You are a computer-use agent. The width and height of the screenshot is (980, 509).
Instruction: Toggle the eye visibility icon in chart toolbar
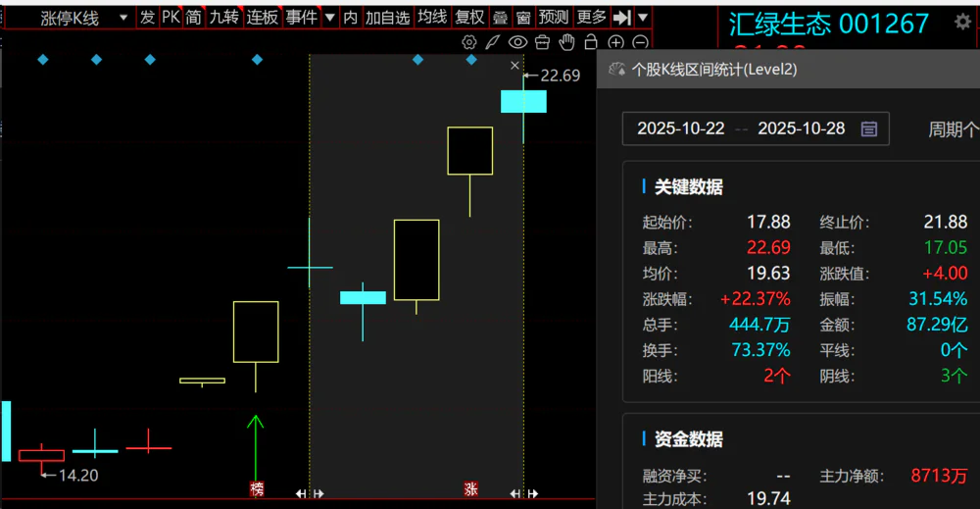click(517, 42)
